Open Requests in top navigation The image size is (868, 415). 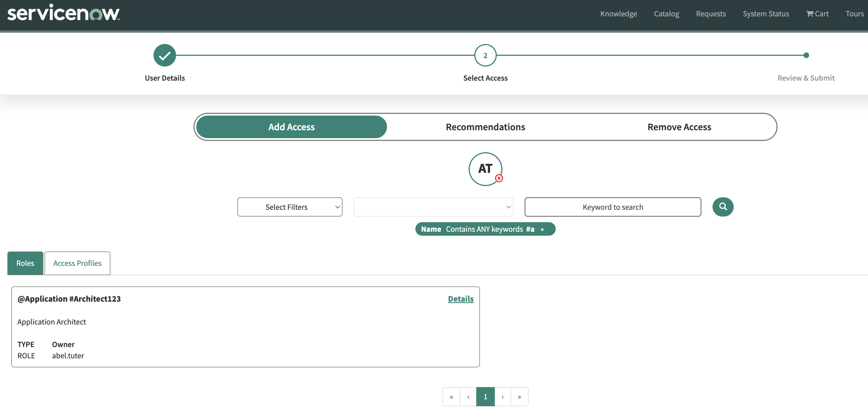pos(711,14)
